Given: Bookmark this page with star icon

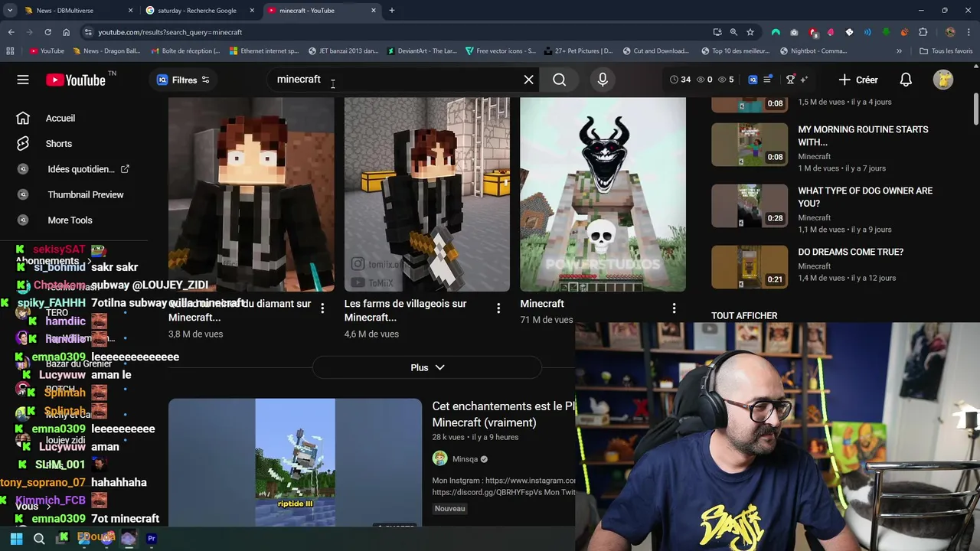Looking at the screenshot, I should click(750, 32).
